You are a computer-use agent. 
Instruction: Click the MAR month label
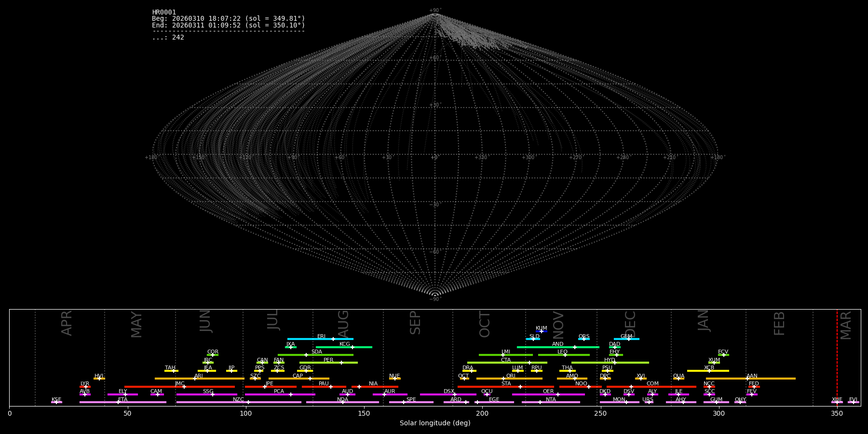tap(846, 325)
